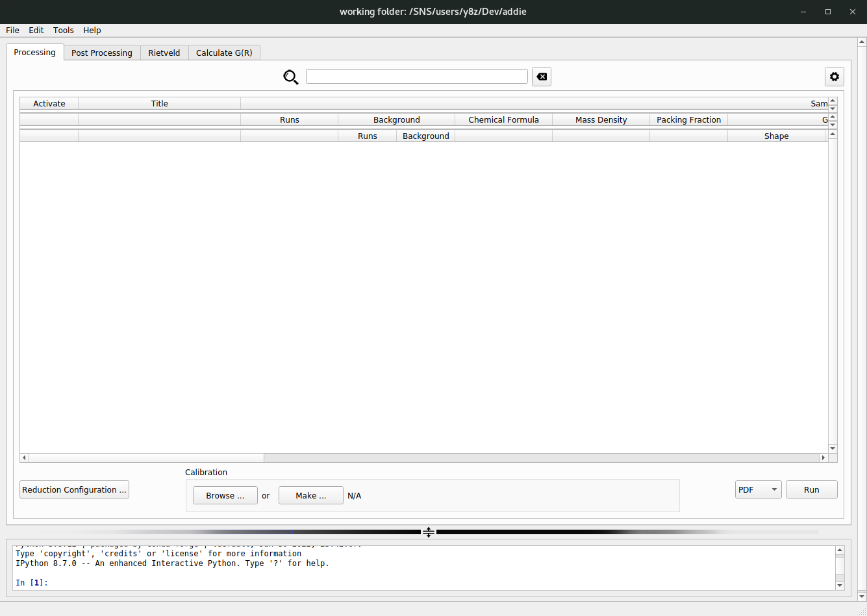Click the Reduction Configuration button

click(x=74, y=489)
